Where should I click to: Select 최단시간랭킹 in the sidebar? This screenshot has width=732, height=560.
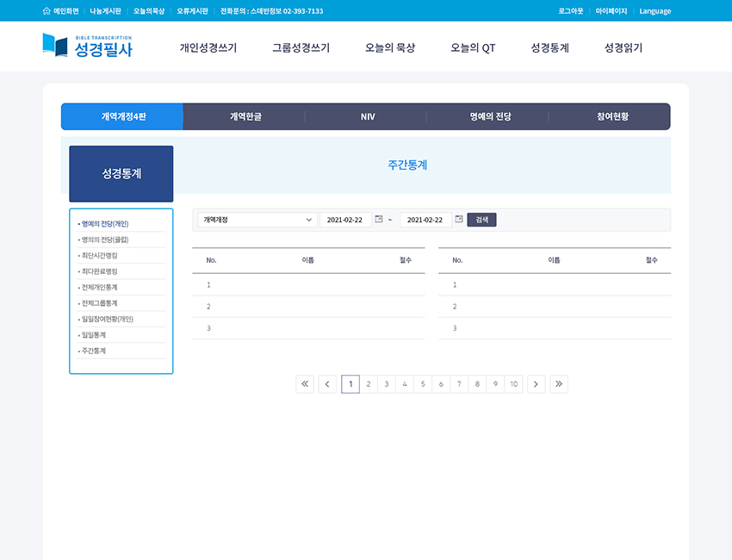(x=99, y=256)
